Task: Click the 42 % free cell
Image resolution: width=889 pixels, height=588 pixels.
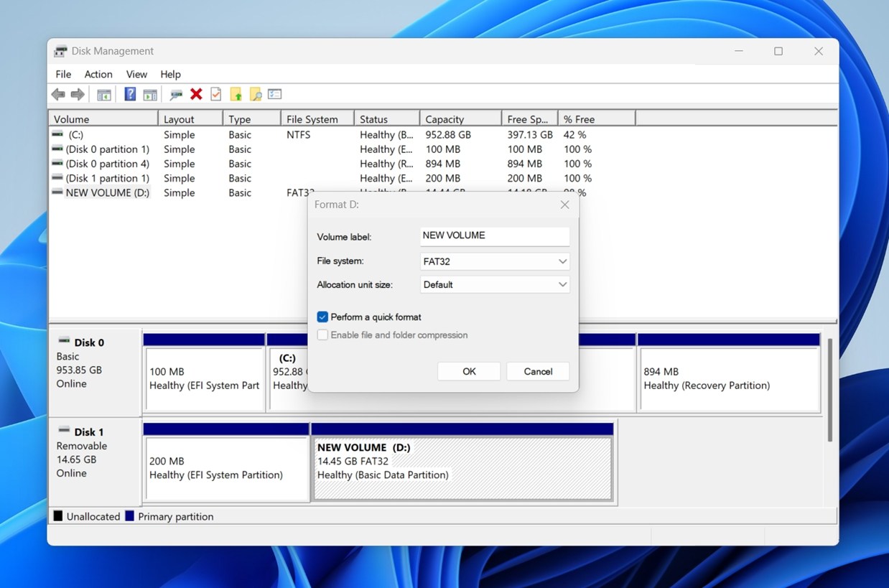Action: coord(574,134)
